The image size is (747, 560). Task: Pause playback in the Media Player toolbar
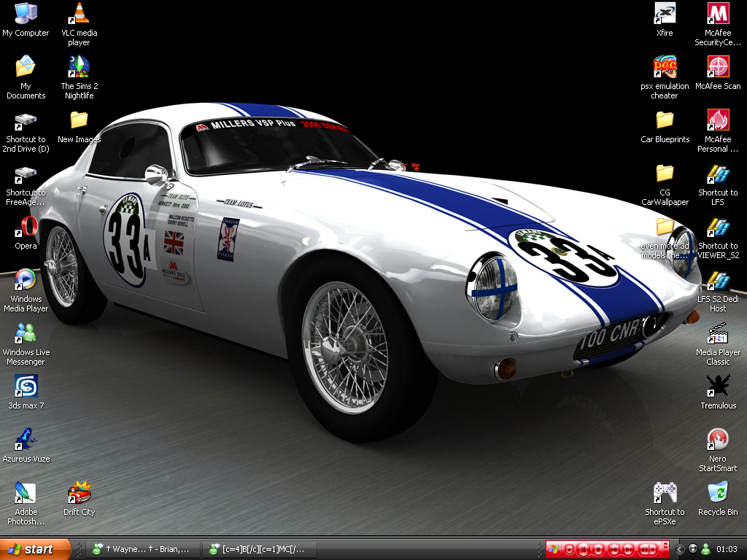click(x=583, y=550)
